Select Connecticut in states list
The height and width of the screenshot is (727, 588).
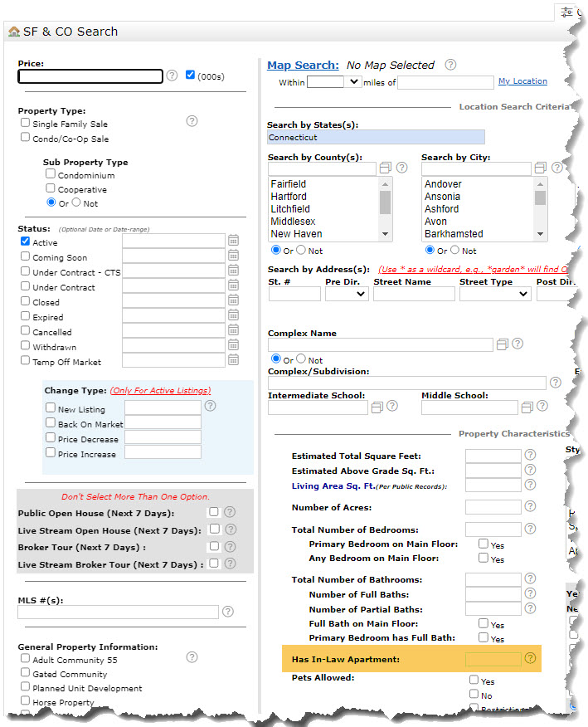point(376,137)
